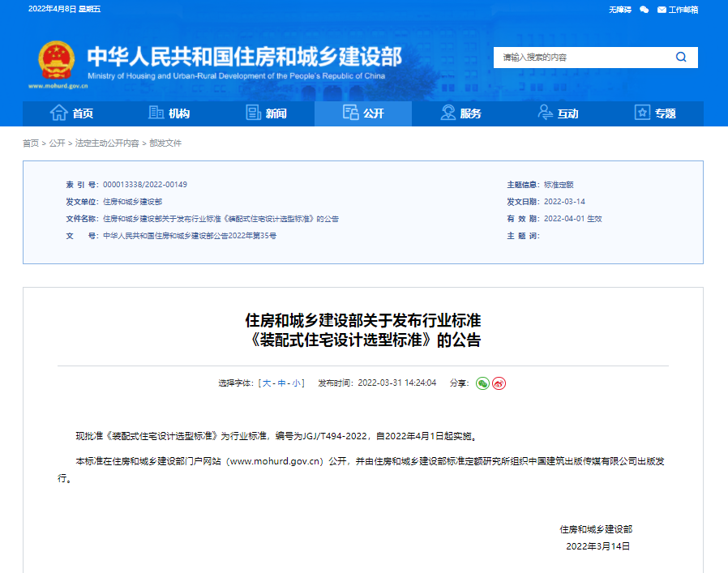Viewport: 728px width, 573px height.
Task: Open the 机构 navigation item
Action: [x=169, y=113]
